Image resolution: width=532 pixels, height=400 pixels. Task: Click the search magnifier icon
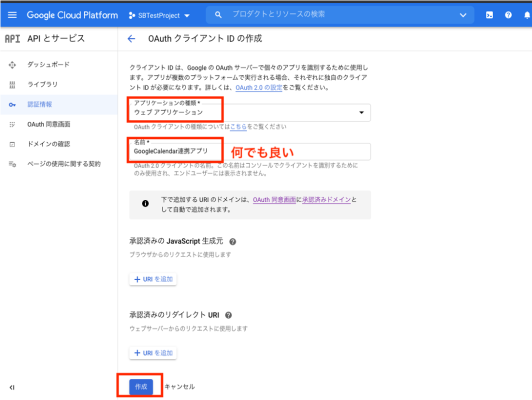(218, 15)
